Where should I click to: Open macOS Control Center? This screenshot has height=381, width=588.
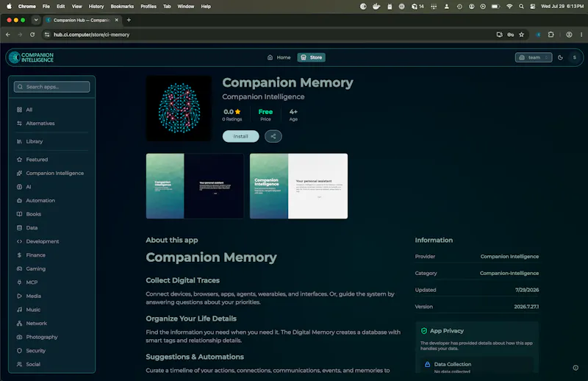tap(533, 7)
